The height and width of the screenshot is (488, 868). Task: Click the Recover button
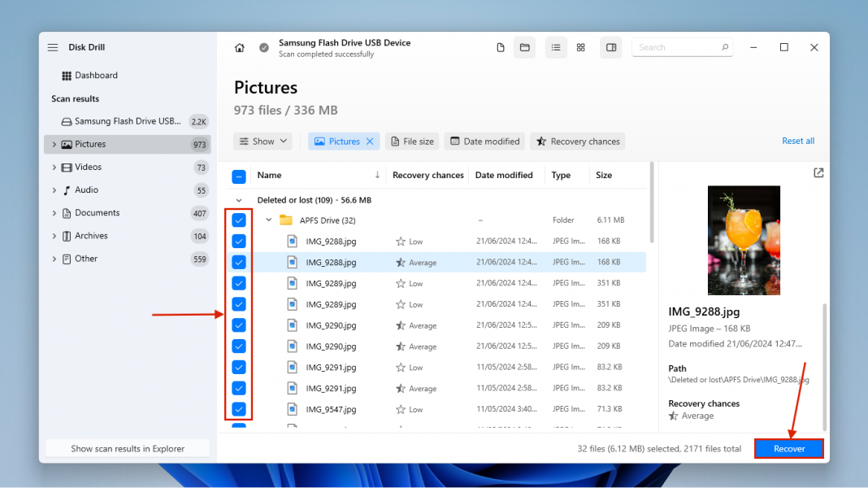click(788, 448)
